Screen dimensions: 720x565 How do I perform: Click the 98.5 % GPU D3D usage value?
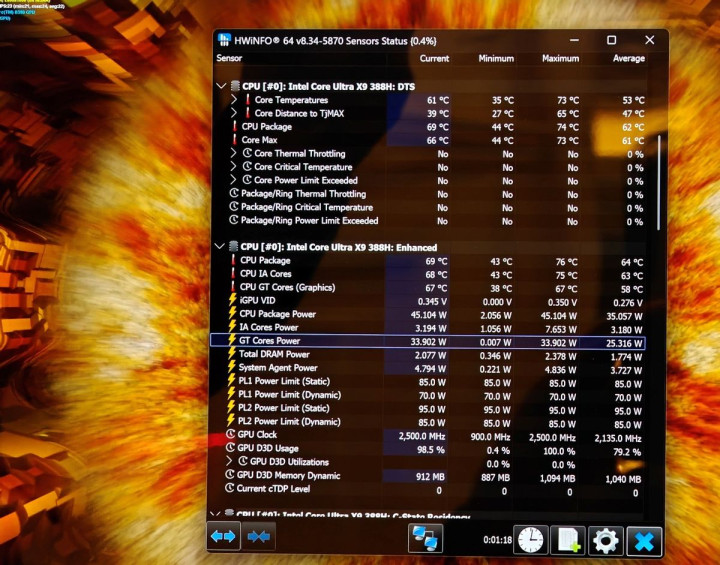431,450
